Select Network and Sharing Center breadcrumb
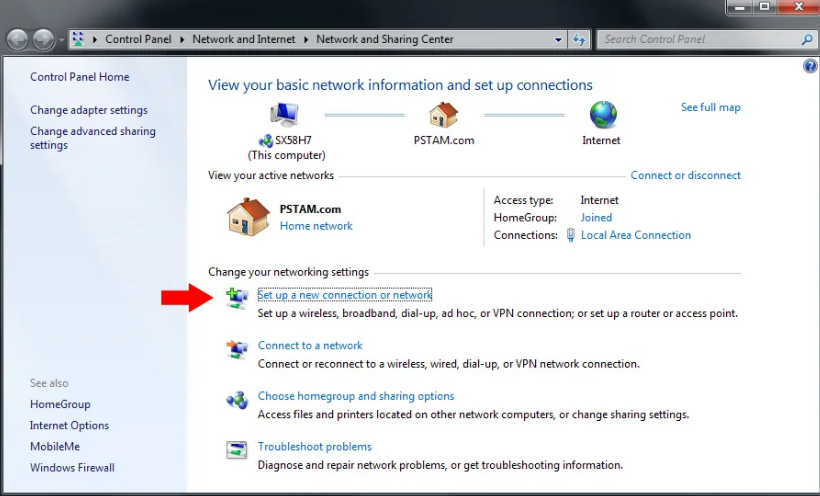Viewport: 820px width, 496px height. click(x=384, y=39)
